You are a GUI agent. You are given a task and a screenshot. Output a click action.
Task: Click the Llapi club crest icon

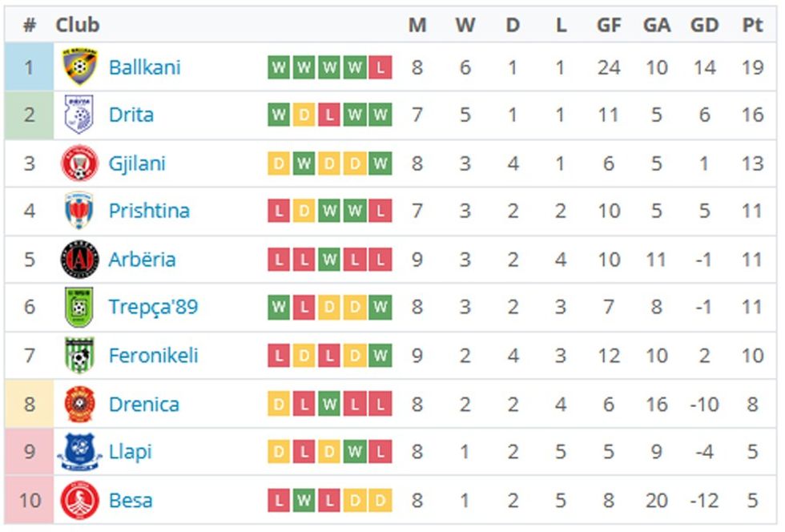79,452
